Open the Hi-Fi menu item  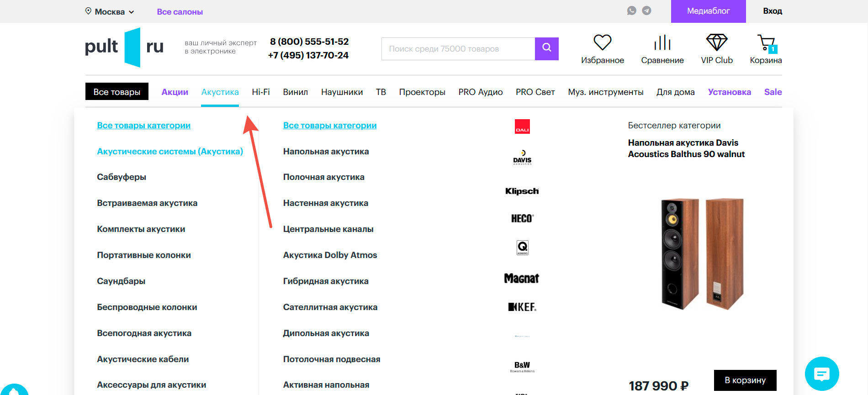coord(261,92)
